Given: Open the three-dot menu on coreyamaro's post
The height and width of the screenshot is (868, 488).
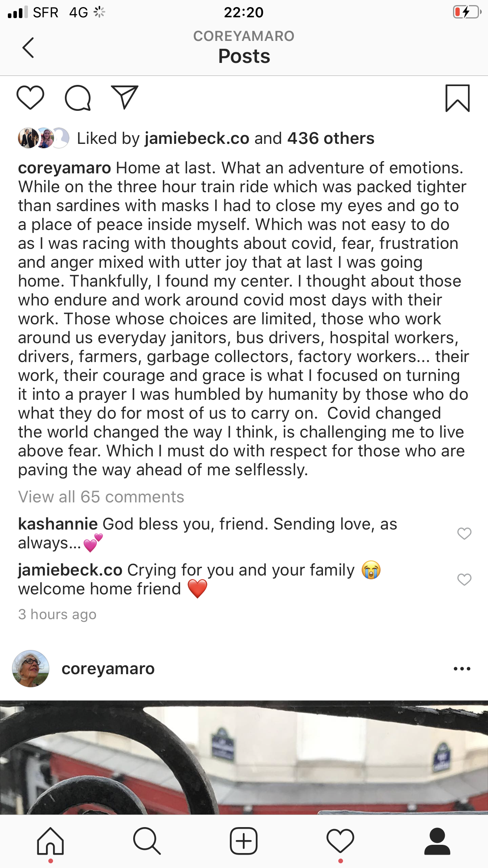Looking at the screenshot, I should click(x=462, y=669).
